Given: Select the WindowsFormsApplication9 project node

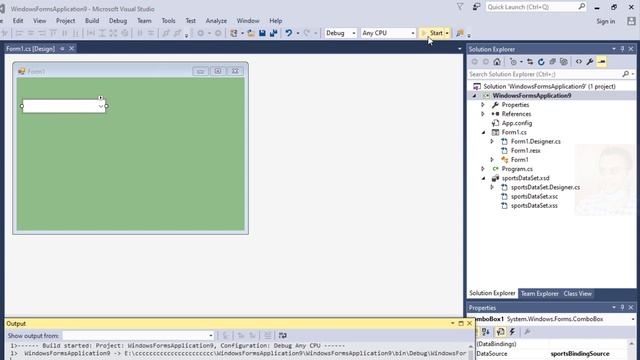Looking at the screenshot, I should pos(531,96).
